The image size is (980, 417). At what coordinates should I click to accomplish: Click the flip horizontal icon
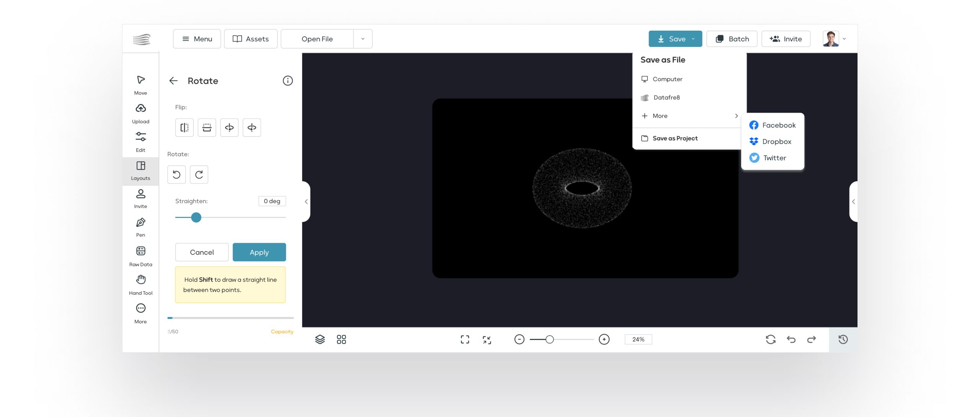point(184,128)
